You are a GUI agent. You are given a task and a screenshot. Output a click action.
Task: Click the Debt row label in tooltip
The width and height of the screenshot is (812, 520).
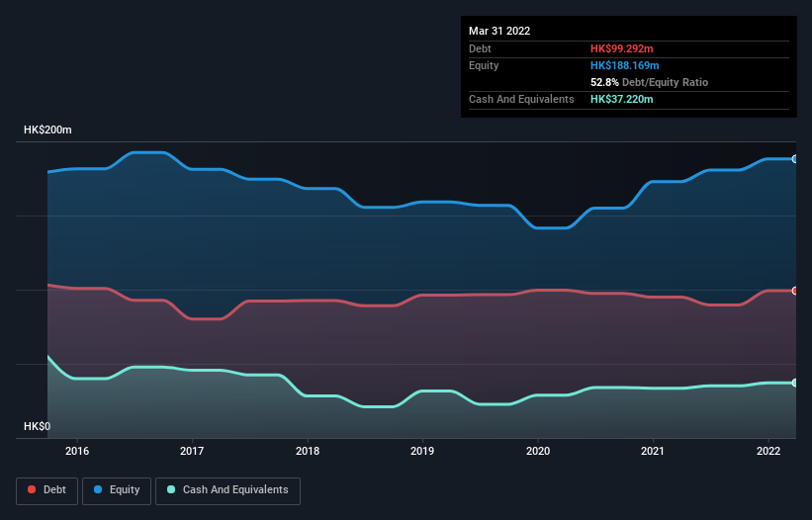tap(480, 48)
